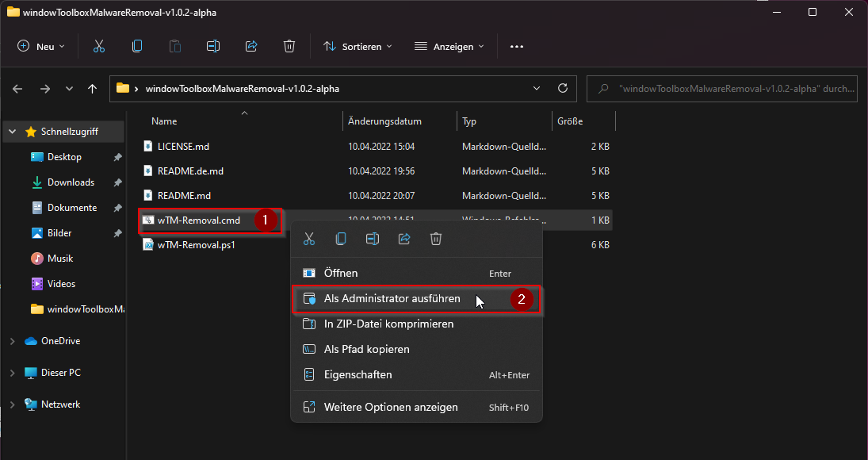The image size is (868, 460).
Task: Open the Sortieren dropdown
Action: pos(358,47)
